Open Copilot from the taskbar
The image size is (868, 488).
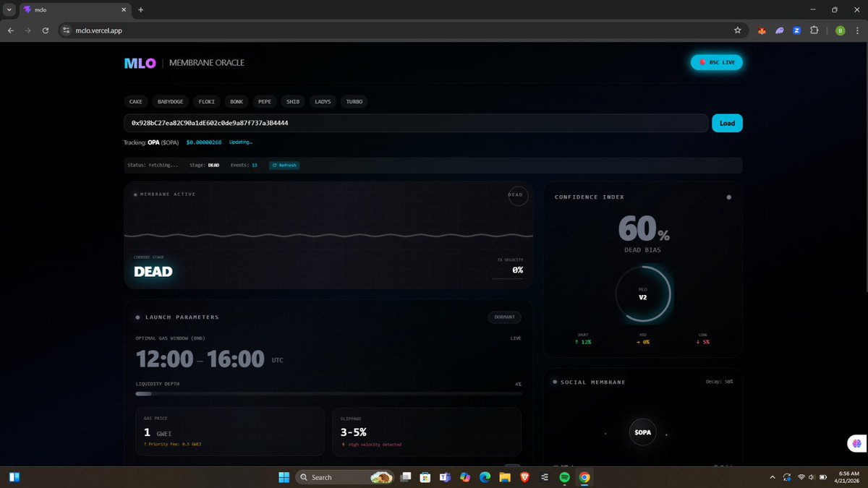(465, 476)
